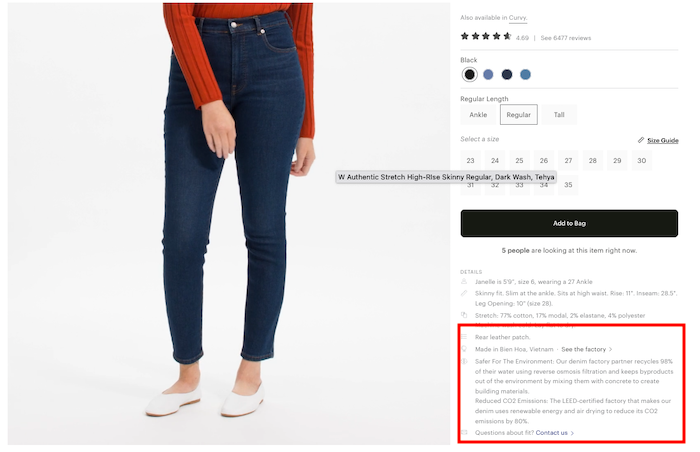Click the location pin icon beside Made in Bien Hoa
The image size is (700, 452).
click(464, 349)
